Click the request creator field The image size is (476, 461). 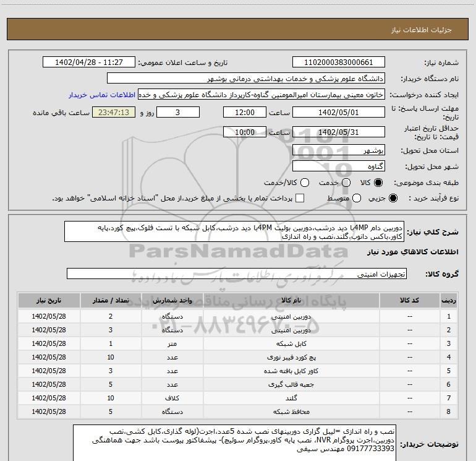(261, 95)
